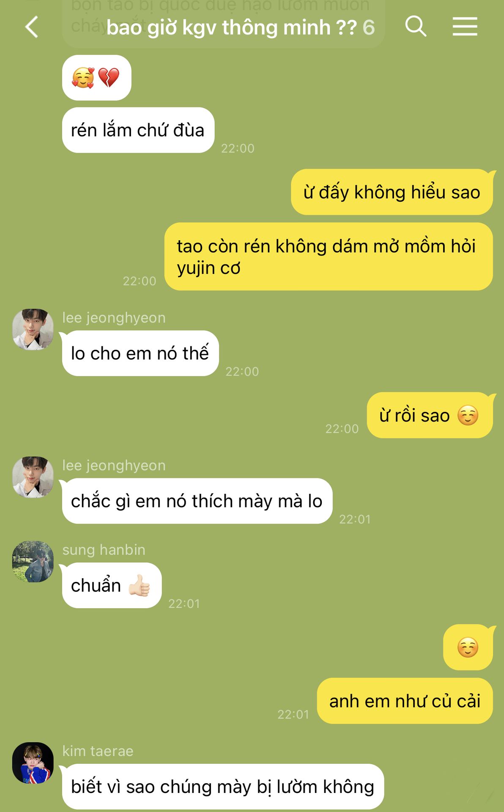
Task: Tap the back arrow in header
Action: (32, 27)
